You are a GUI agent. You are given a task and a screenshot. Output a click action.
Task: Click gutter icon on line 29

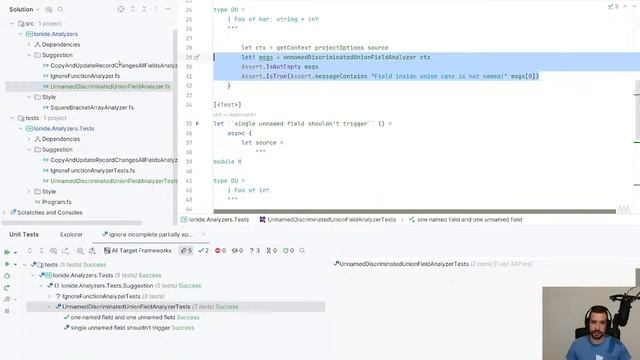(197, 58)
